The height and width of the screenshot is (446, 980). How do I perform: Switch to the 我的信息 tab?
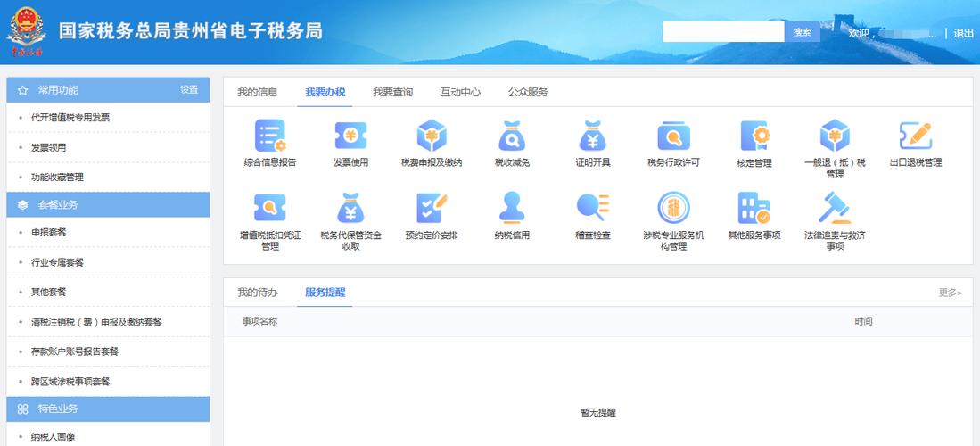tap(257, 92)
